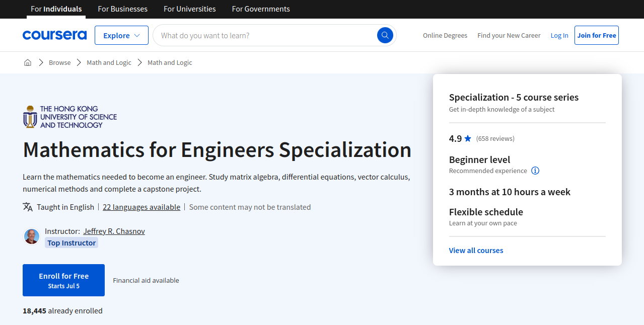The width and height of the screenshot is (644, 325).
Task: Click the magnifying glass search icon
Action: click(x=385, y=35)
